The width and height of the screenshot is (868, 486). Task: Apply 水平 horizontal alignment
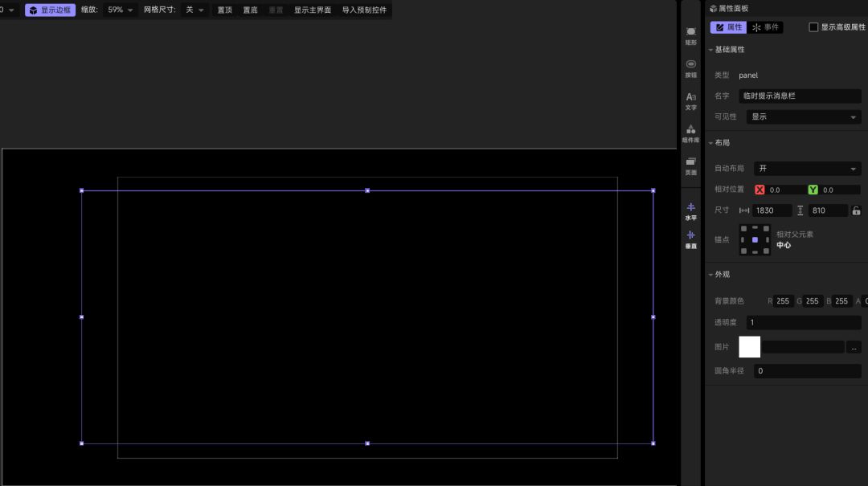point(691,212)
